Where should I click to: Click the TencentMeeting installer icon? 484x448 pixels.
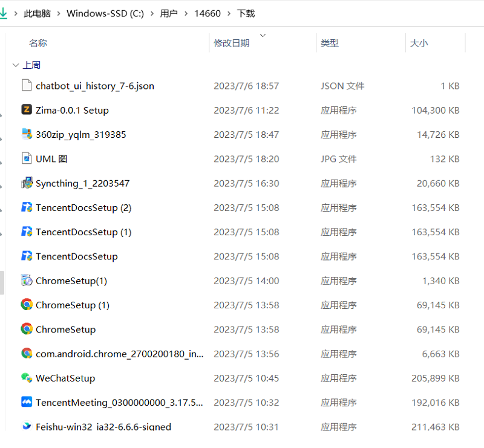pos(27,401)
